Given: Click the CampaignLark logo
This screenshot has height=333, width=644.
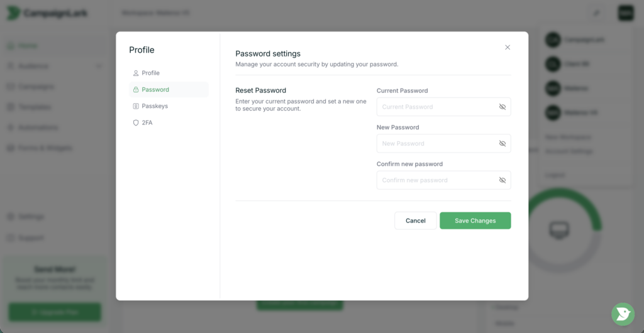Looking at the screenshot, I should 47,13.
